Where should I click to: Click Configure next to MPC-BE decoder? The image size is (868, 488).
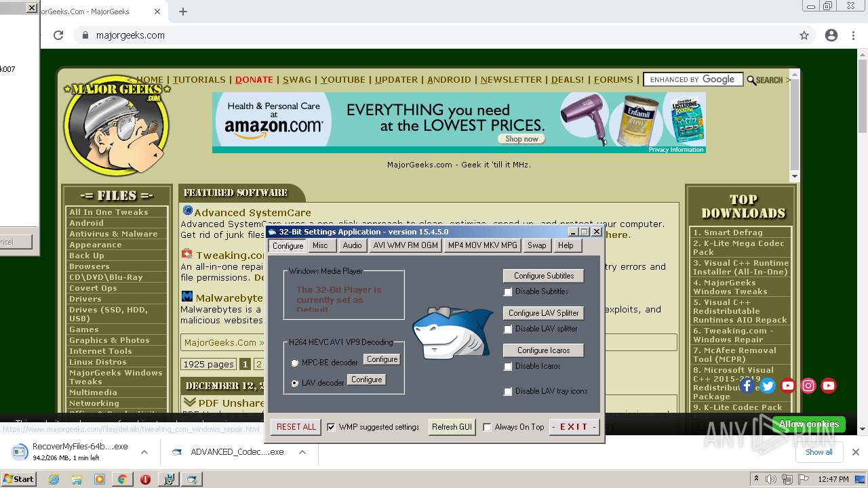(382, 359)
